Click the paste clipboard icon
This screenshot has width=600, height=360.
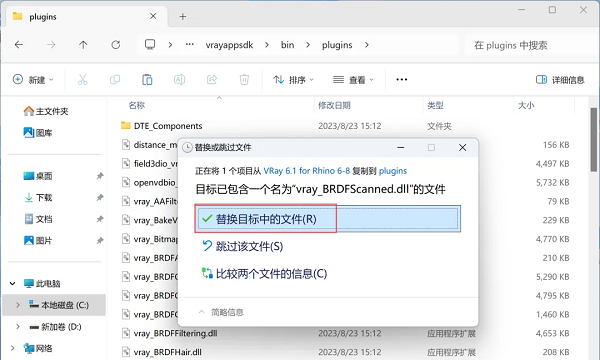pyautogui.click(x=147, y=80)
